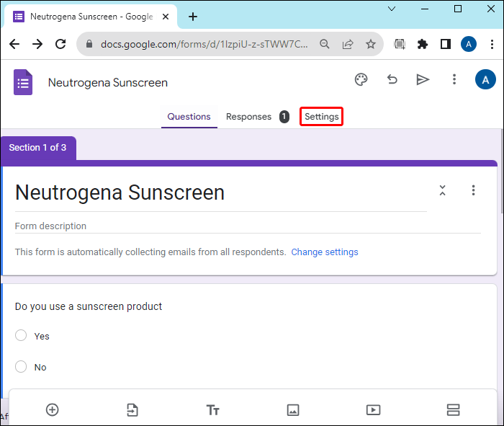
Task: Click the Undo arrow icon
Action: [392, 79]
